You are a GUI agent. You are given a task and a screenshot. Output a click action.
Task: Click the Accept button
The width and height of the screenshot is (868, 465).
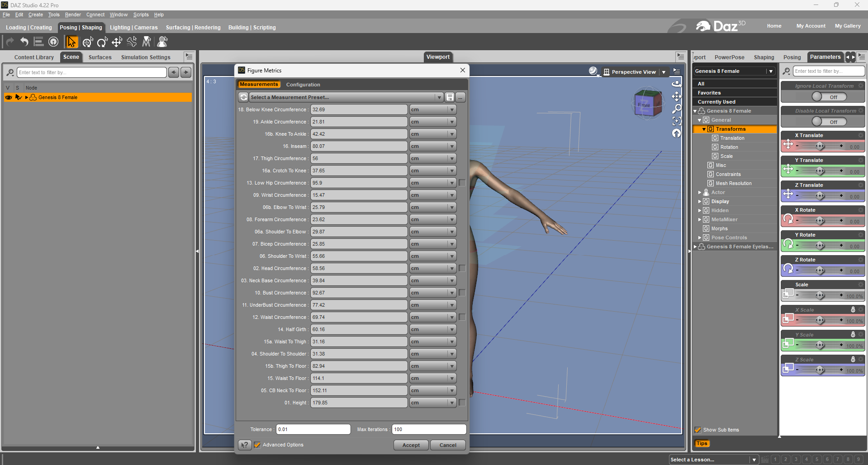coord(411,445)
